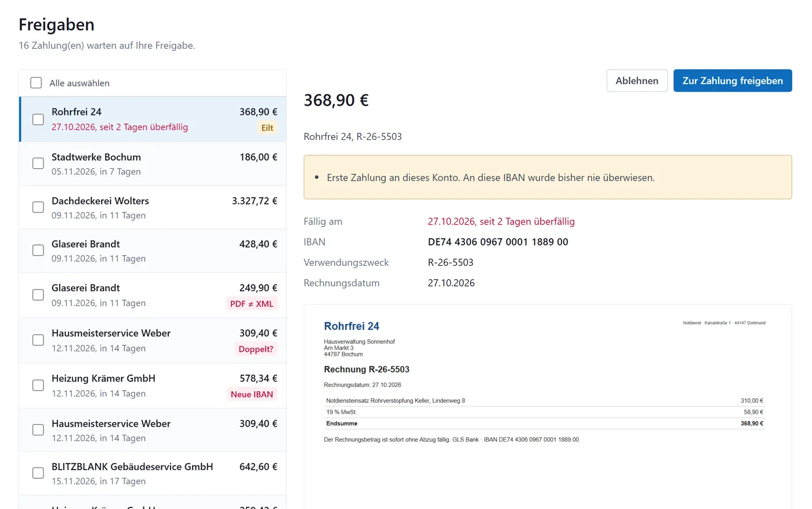Approve payment with 'Zur Zahlung freigeben'
Screen dimensions: 812x509
(x=733, y=81)
